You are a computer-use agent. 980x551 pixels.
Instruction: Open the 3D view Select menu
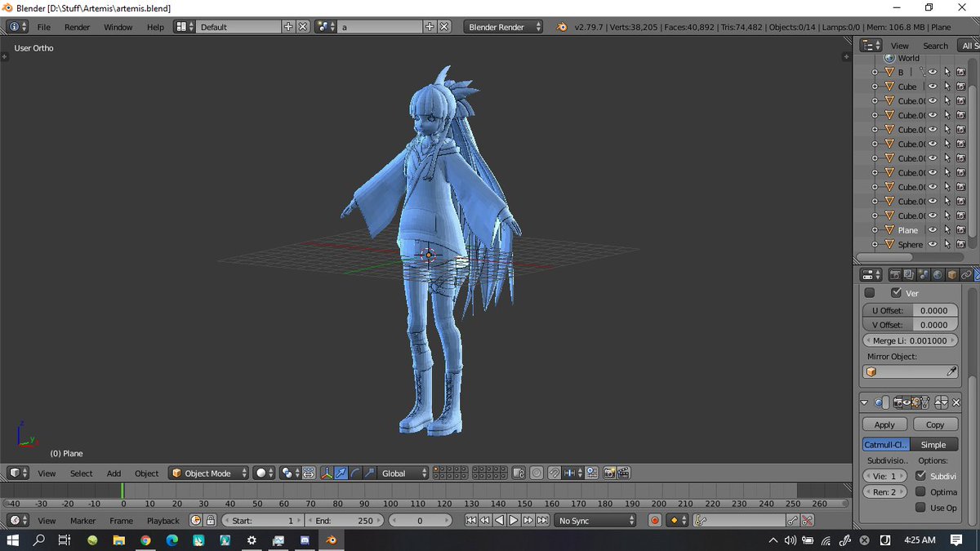[81, 473]
